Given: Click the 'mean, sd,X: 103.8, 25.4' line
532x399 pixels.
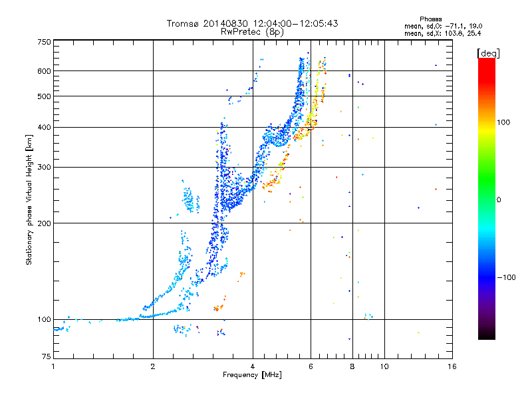Looking at the screenshot, I should (442, 33).
